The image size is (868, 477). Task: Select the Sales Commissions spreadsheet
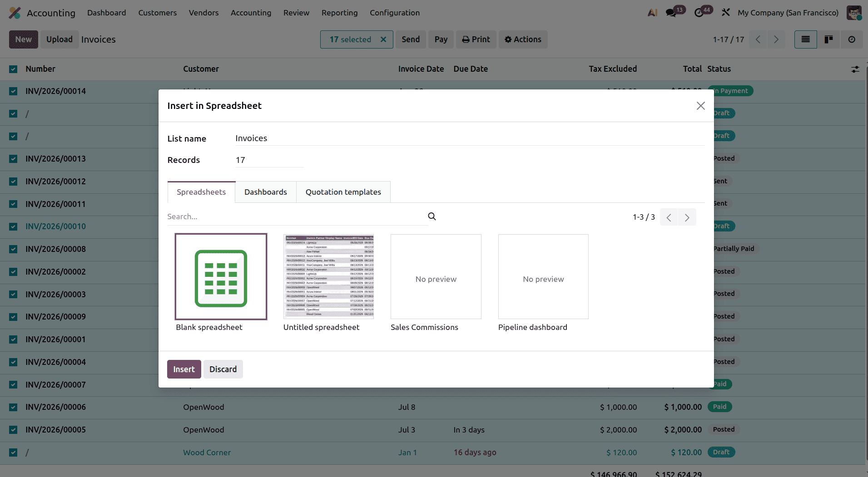(x=436, y=276)
